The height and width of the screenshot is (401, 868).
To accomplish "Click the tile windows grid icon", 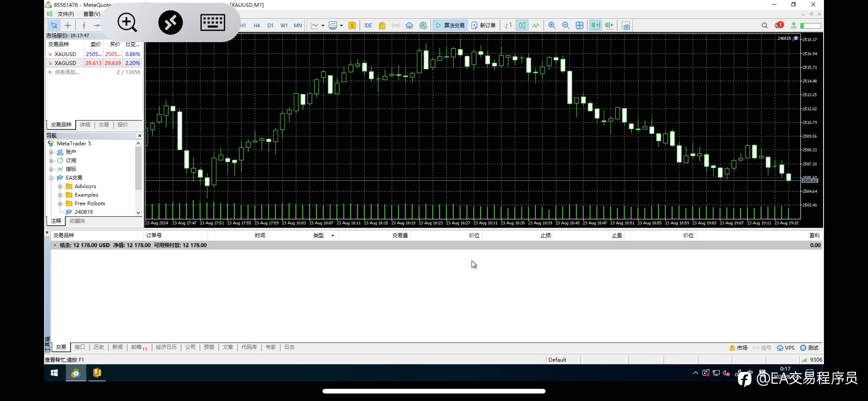I will point(580,25).
